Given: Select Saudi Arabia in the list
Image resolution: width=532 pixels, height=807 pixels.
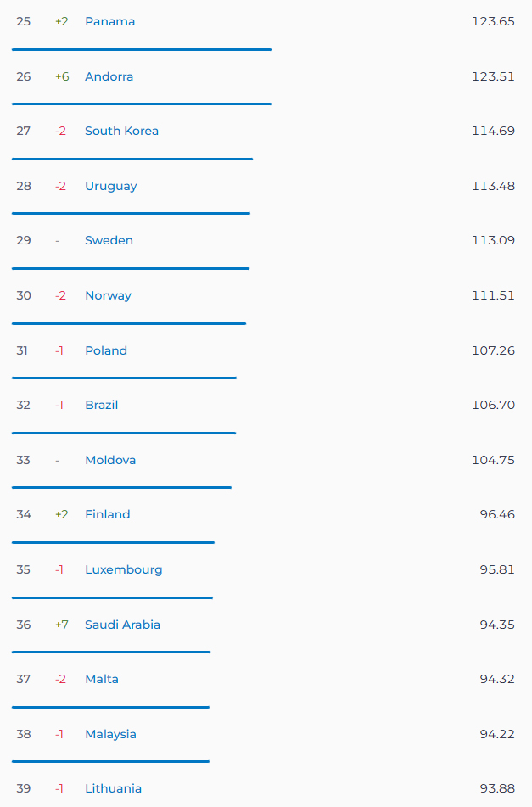Looking at the screenshot, I should pyautogui.click(x=122, y=625).
